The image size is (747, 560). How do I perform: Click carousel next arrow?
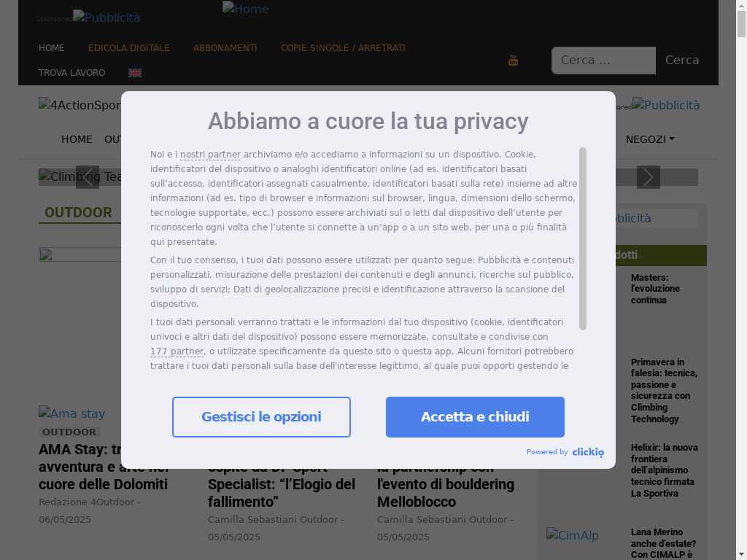click(x=649, y=177)
